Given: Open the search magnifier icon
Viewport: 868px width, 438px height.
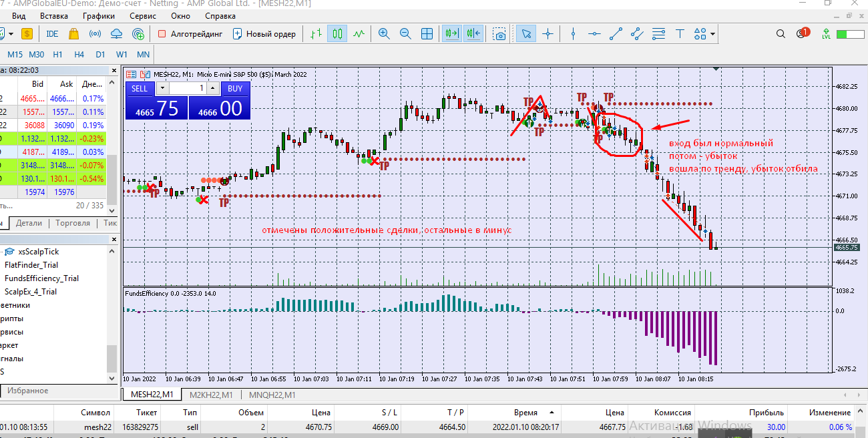Looking at the screenshot, I should coord(781,33).
